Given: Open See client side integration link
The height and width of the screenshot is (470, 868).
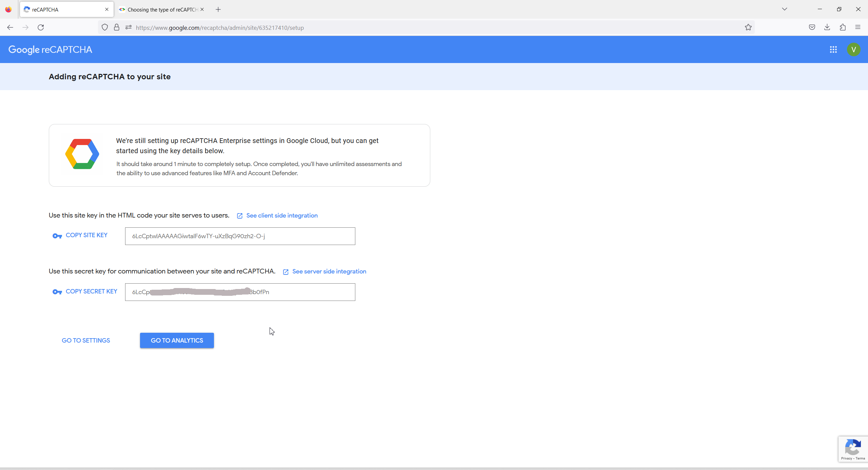Looking at the screenshot, I should click(282, 216).
